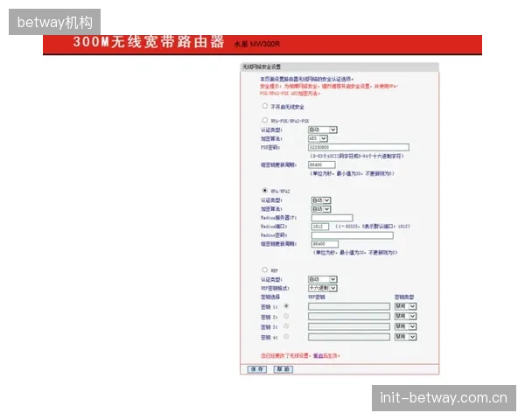Select the WEP radio option

pos(265,269)
